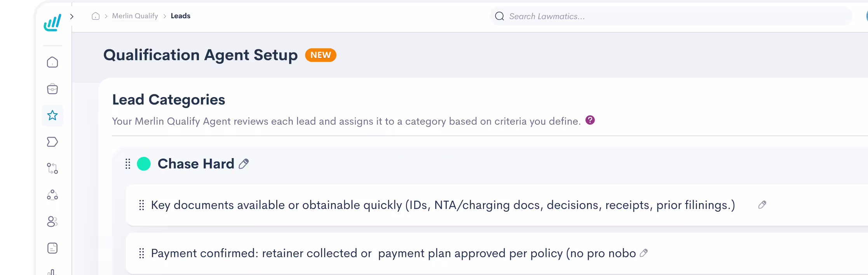The width and height of the screenshot is (868, 275).
Task: Select the star icon in sidebar
Action: tap(52, 115)
